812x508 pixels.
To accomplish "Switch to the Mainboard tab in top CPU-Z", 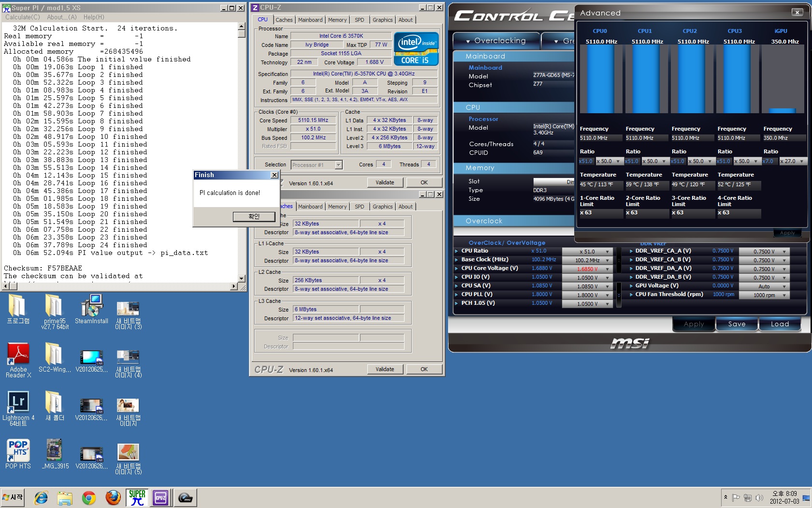I will point(310,20).
